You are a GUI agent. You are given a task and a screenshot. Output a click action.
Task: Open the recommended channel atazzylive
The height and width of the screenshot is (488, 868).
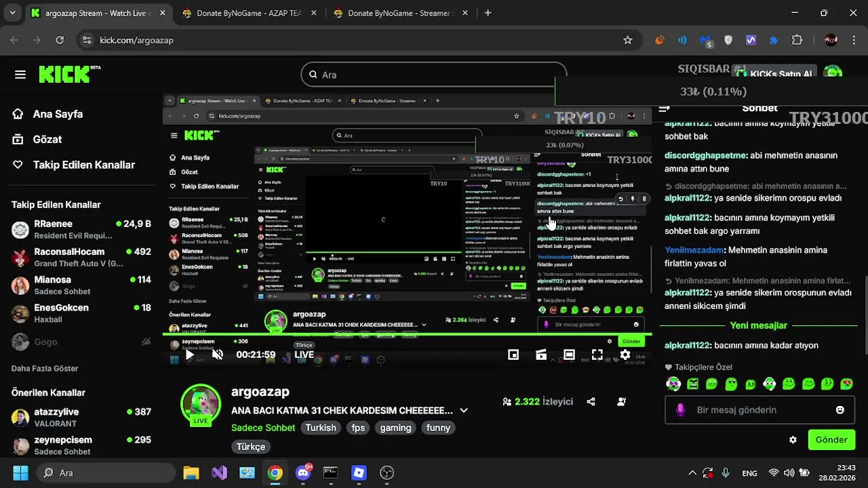tap(81, 417)
